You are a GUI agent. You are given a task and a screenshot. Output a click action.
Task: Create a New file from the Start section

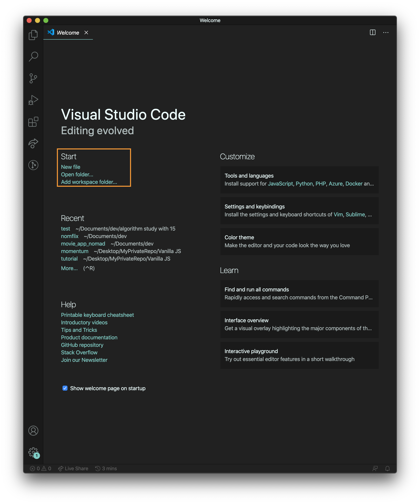(71, 167)
